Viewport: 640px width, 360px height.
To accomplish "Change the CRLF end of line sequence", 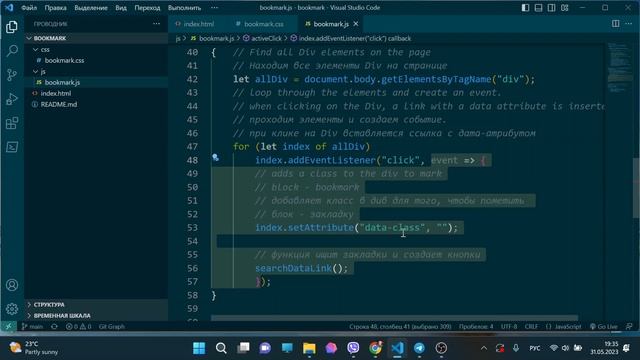I will tap(531, 327).
